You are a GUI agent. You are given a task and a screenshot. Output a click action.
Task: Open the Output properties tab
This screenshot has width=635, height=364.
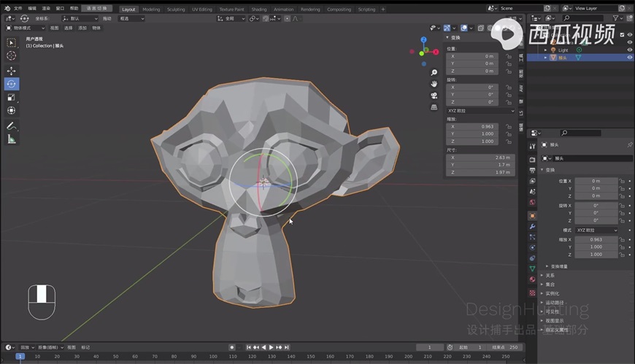tap(532, 170)
